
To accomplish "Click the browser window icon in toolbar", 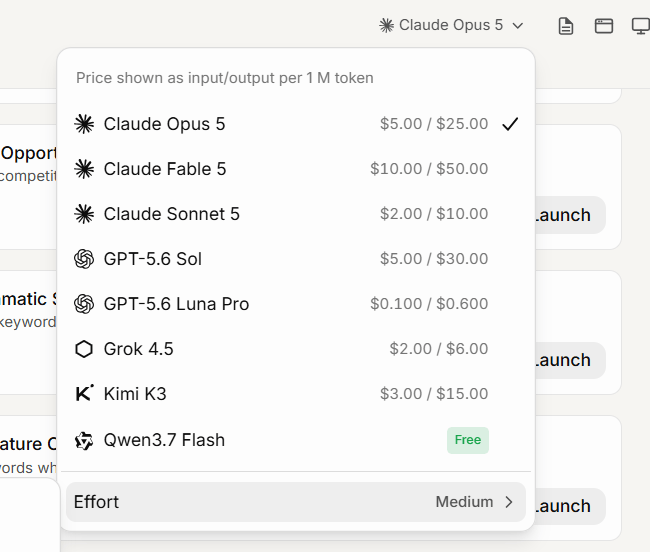I will (x=604, y=26).
